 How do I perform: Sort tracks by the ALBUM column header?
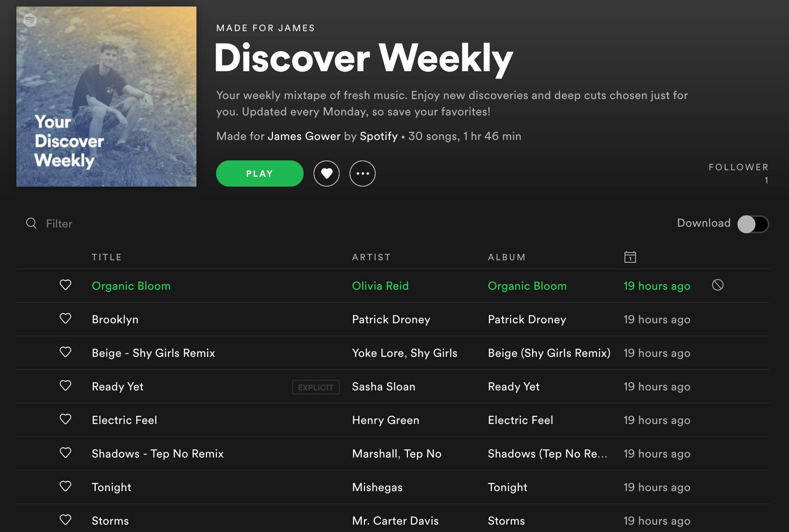click(507, 257)
